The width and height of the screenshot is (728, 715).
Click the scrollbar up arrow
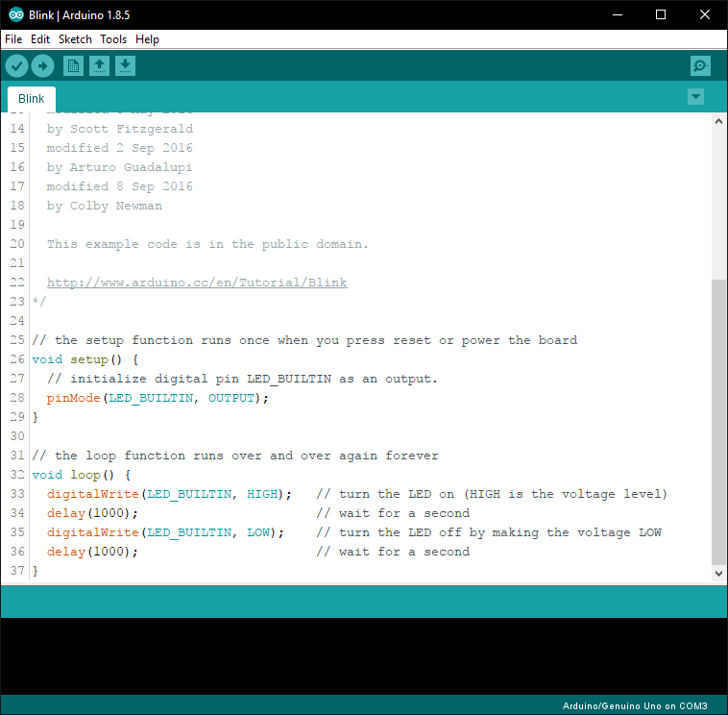tap(718, 121)
